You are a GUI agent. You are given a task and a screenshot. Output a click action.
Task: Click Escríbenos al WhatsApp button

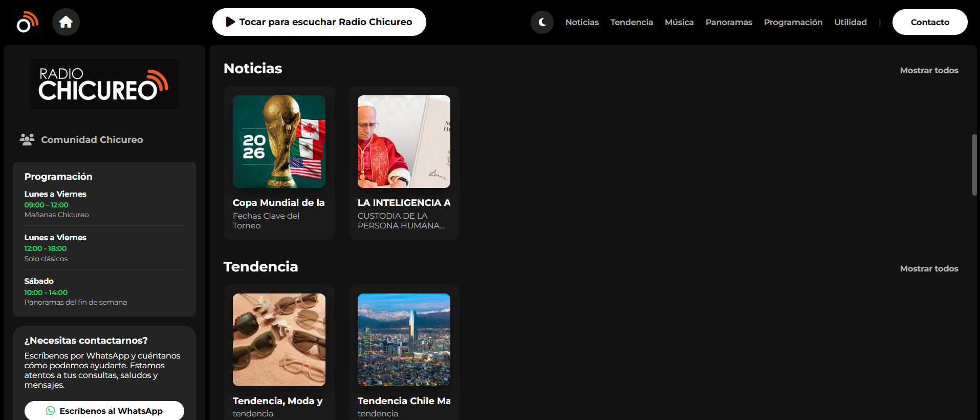click(x=104, y=411)
